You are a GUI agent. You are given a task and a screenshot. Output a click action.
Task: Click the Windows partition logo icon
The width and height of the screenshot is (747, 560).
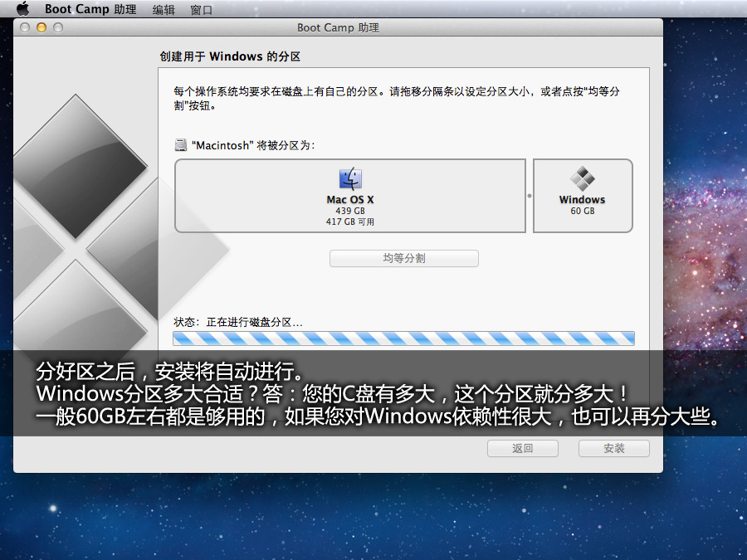point(582,178)
